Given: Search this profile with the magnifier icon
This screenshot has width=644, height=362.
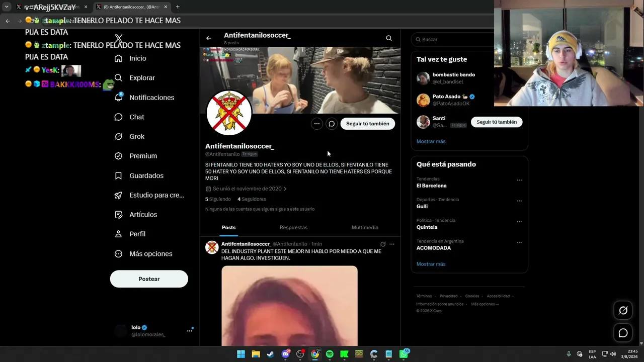Looking at the screenshot, I should tap(389, 38).
